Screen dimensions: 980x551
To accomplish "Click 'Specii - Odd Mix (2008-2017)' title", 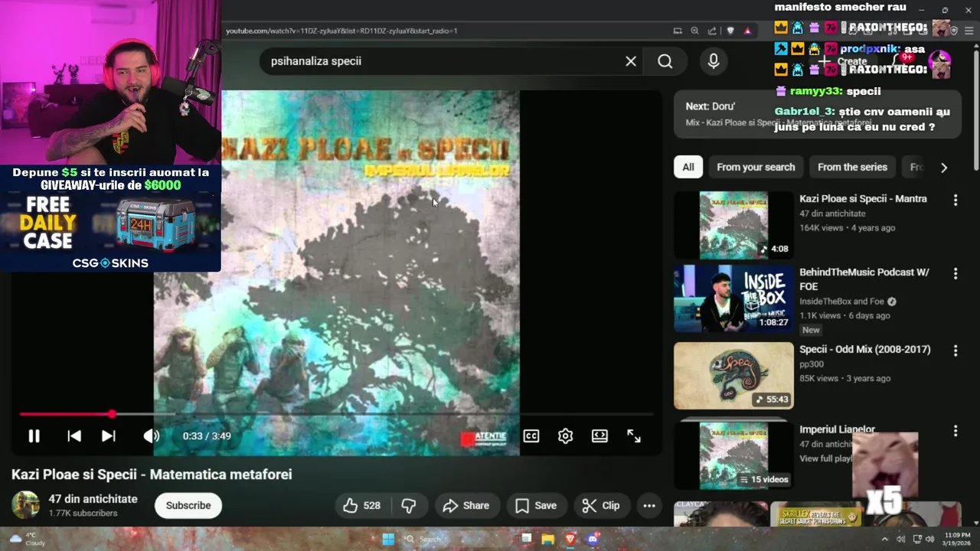I will tap(865, 350).
